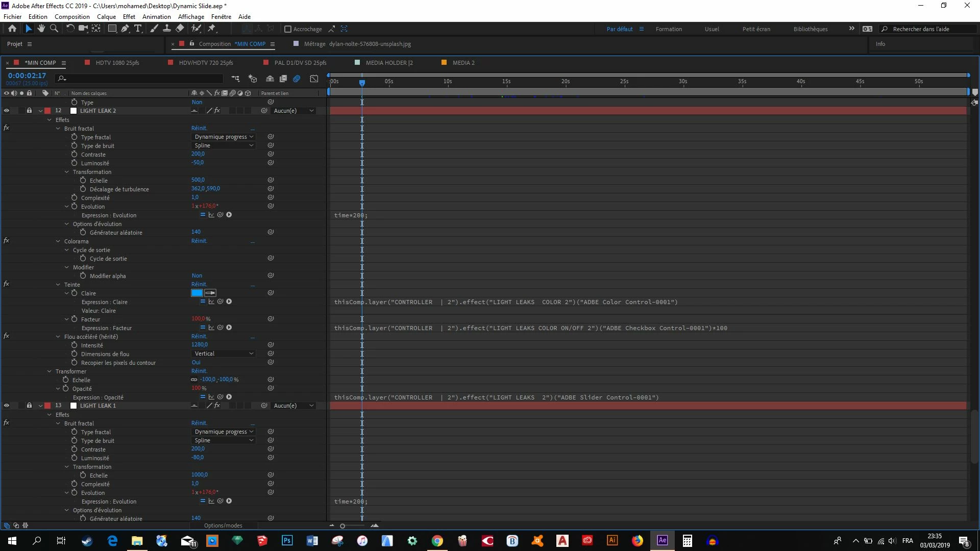
Task: Click the Claire color swatch
Action: [197, 293]
